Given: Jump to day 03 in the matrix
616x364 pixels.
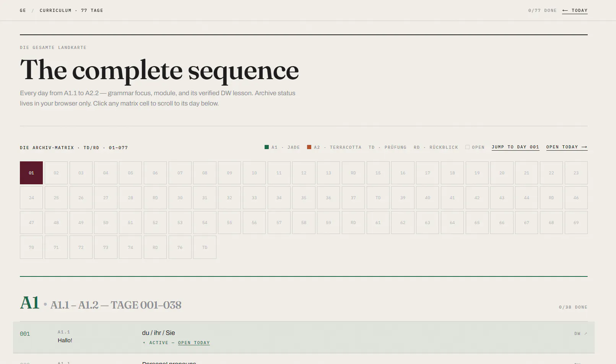Looking at the screenshot, I should pos(81,173).
